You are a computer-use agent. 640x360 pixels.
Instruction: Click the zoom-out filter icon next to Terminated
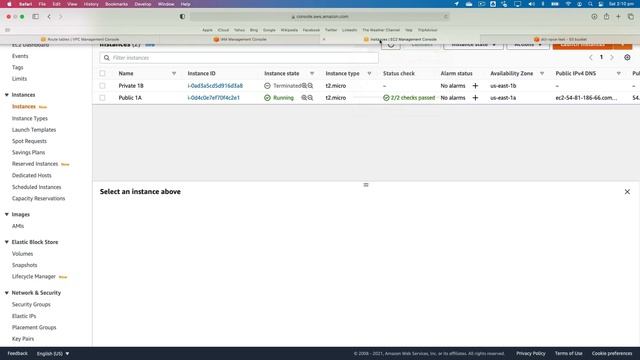click(310, 86)
